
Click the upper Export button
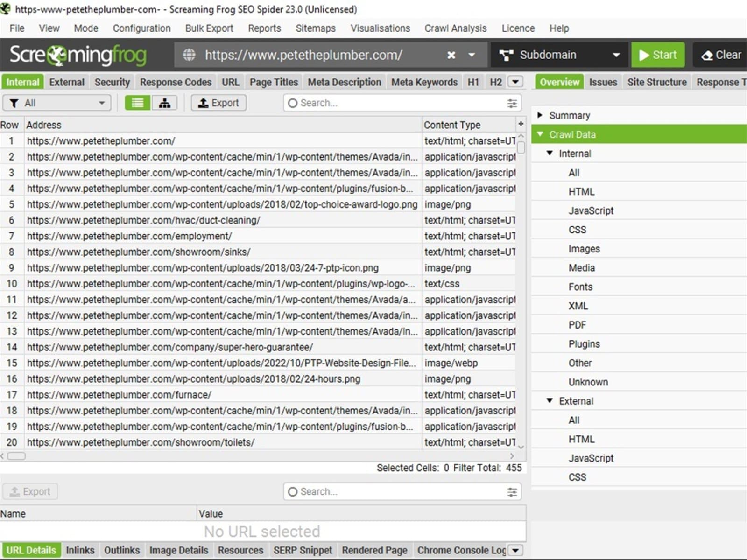tap(218, 103)
